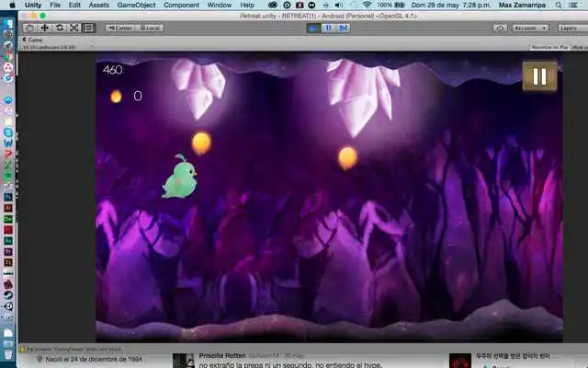Stop play mode with the Play button
The image size is (588, 368).
tap(313, 28)
